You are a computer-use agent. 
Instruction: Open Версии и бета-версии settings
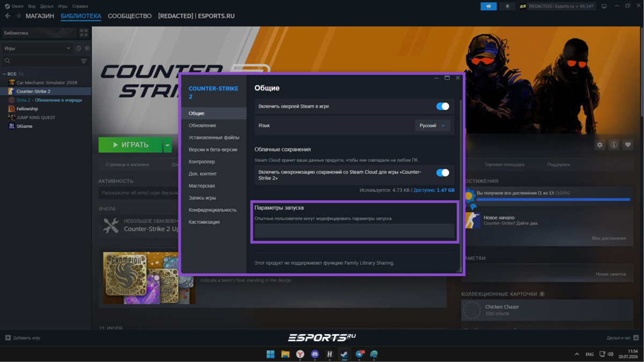(214, 150)
